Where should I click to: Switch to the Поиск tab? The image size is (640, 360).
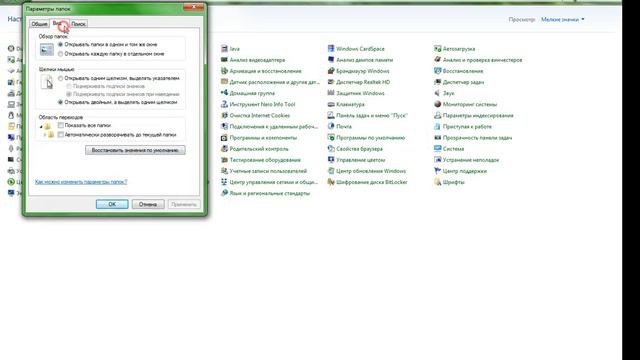coord(78,24)
